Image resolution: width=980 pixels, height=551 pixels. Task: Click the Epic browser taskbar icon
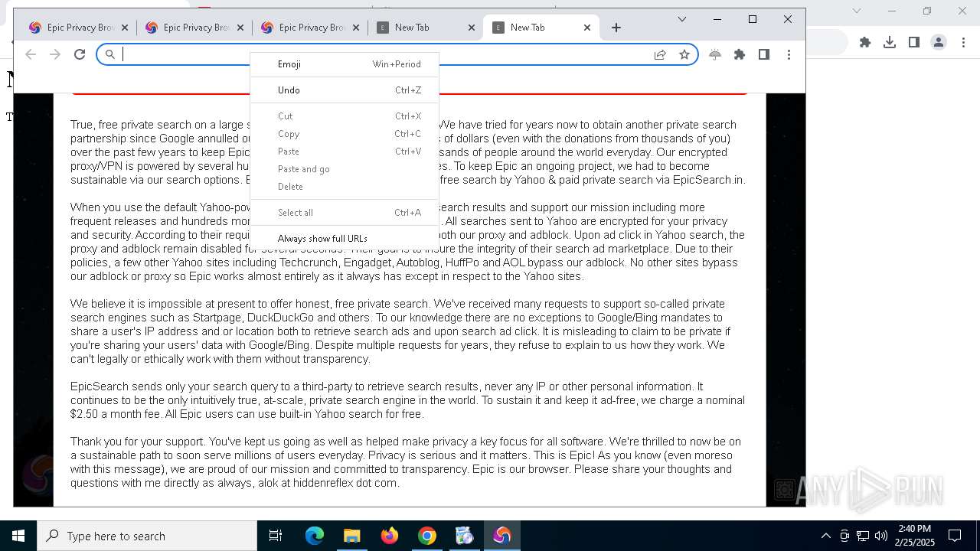pos(502,536)
